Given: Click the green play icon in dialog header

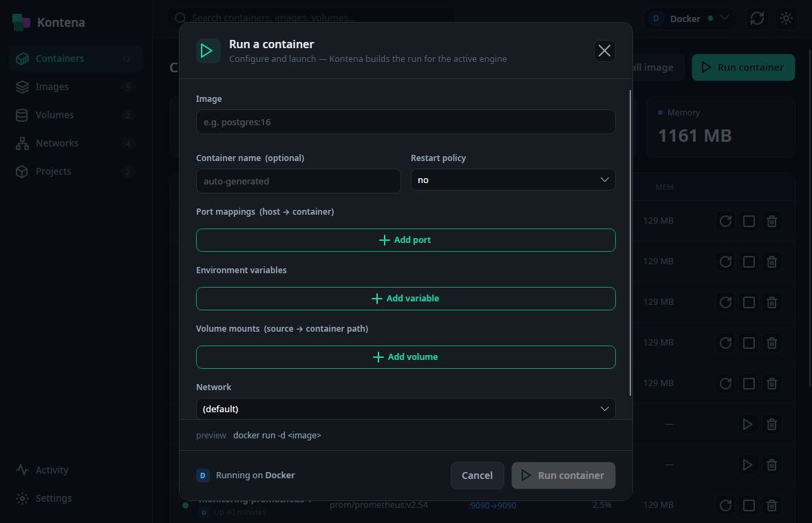Looking at the screenshot, I should (x=209, y=51).
